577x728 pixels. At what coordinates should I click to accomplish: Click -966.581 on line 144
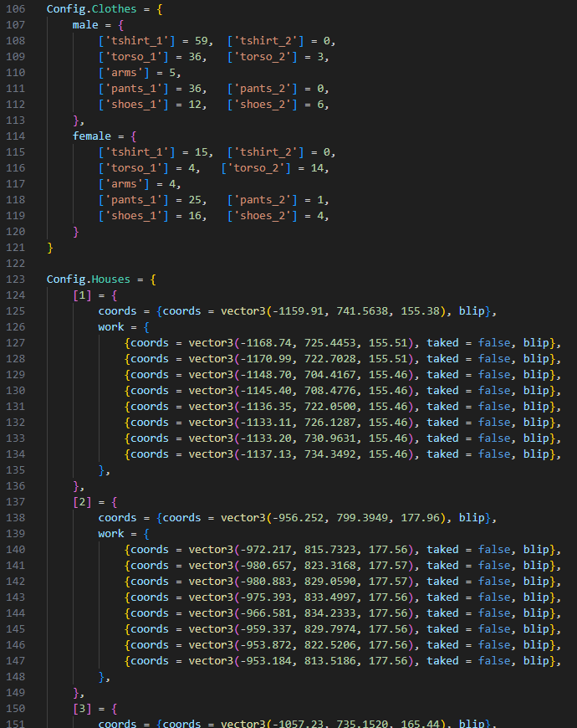266,613
